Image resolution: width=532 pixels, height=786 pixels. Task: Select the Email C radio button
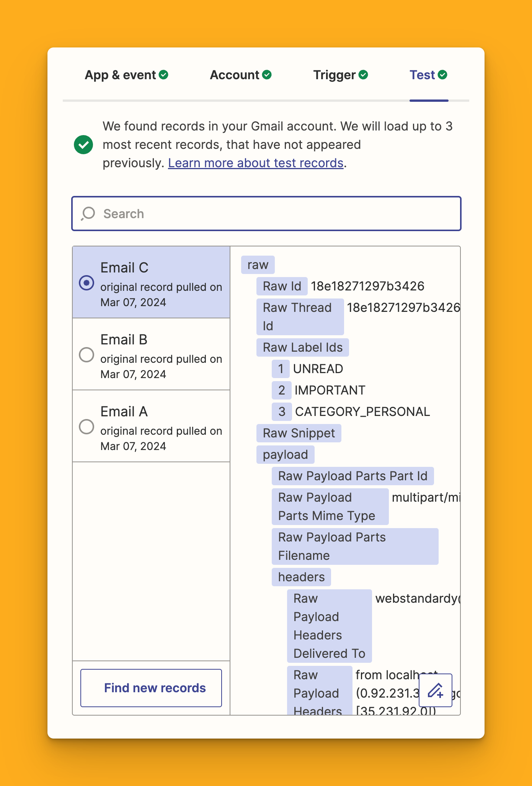click(x=86, y=283)
